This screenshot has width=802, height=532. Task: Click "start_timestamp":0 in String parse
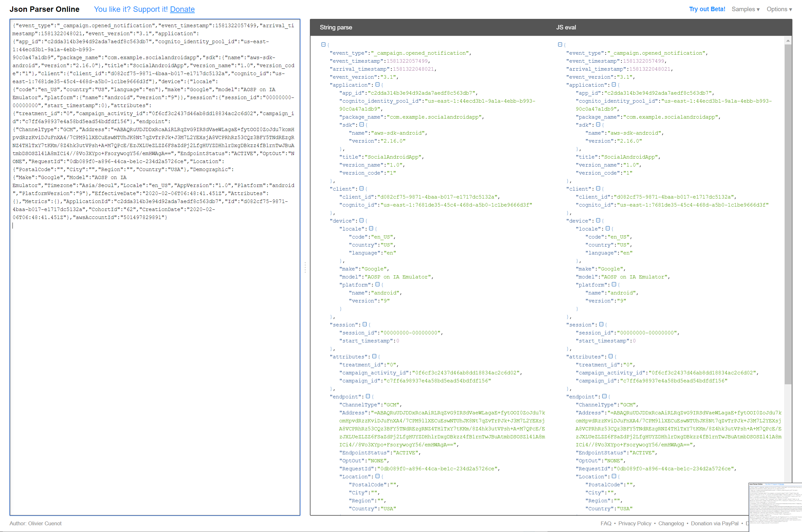click(x=369, y=340)
